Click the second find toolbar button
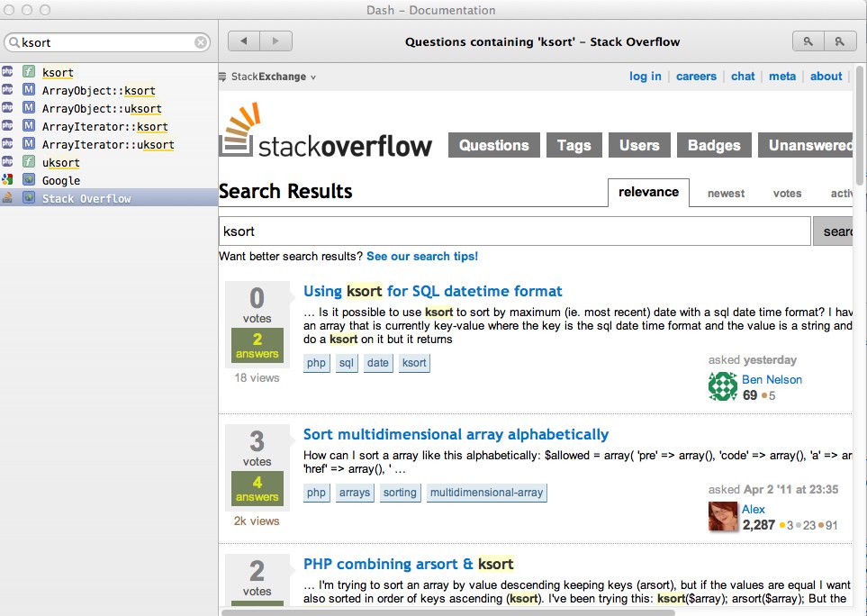Screen dimensions: 867x616 [x=840, y=41]
